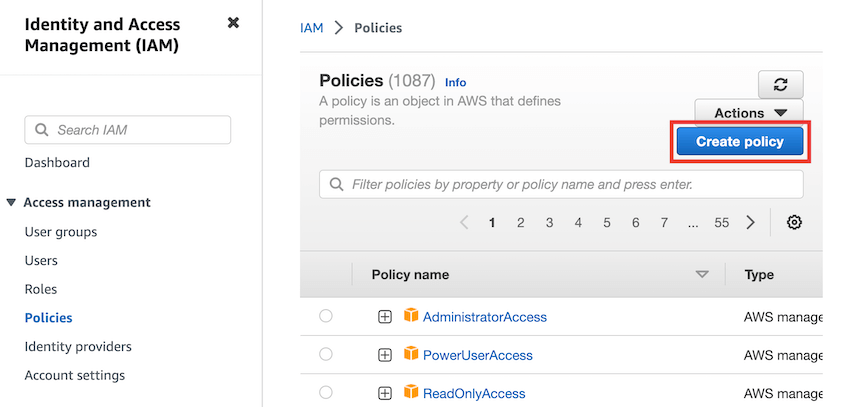The height and width of the screenshot is (407, 845).
Task: Click the Type column header
Action: 759,275
